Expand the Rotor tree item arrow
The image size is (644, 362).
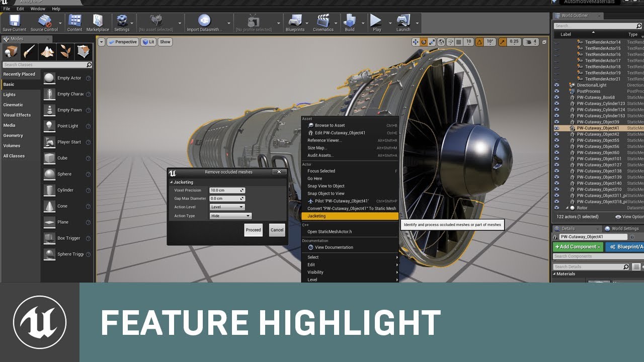pos(567,208)
